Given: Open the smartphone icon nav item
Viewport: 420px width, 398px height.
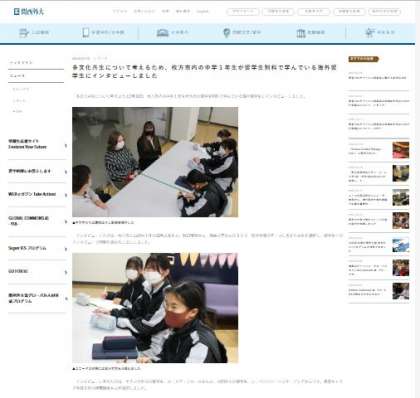Looking at the screenshot, I should pyautogui.click(x=103, y=32).
